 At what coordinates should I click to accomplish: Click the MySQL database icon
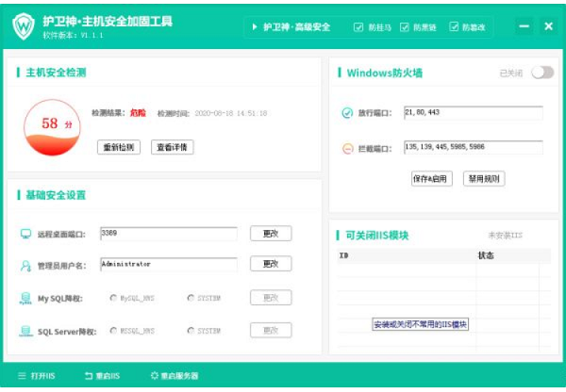point(25,298)
